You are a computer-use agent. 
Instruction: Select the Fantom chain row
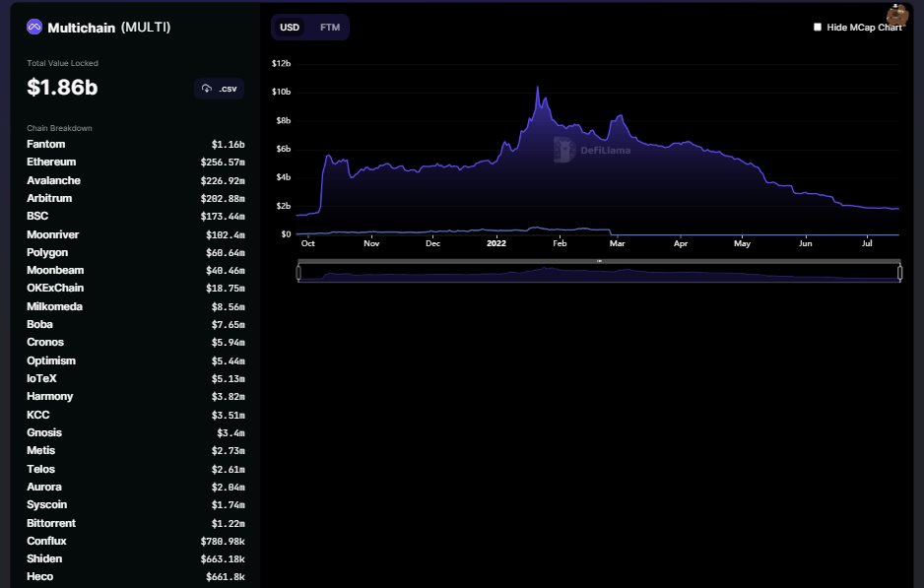tap(136, 145)
